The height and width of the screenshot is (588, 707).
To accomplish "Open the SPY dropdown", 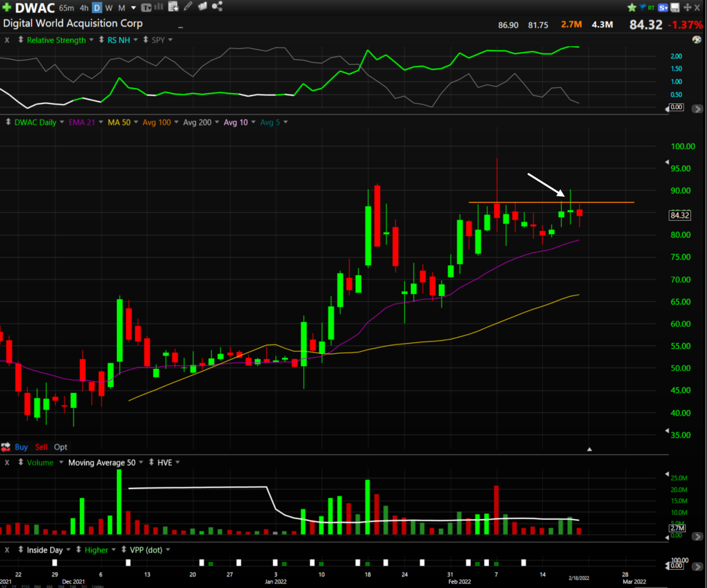I will (x=170, y=40).
